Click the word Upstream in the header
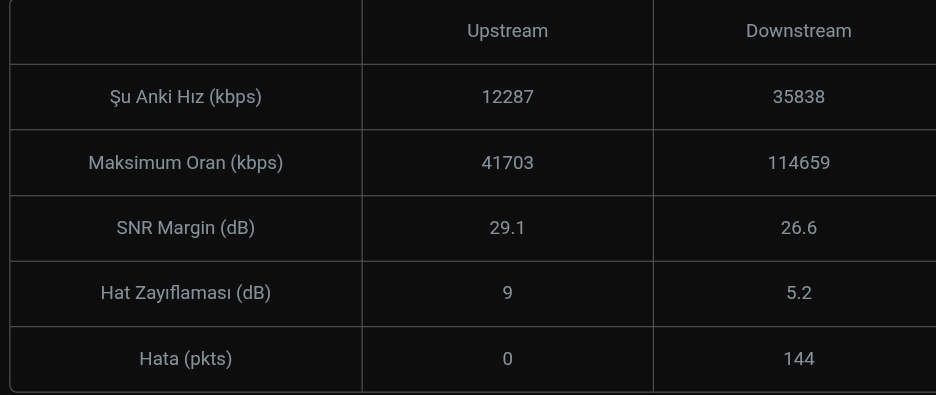 click(x=507, y=31)
